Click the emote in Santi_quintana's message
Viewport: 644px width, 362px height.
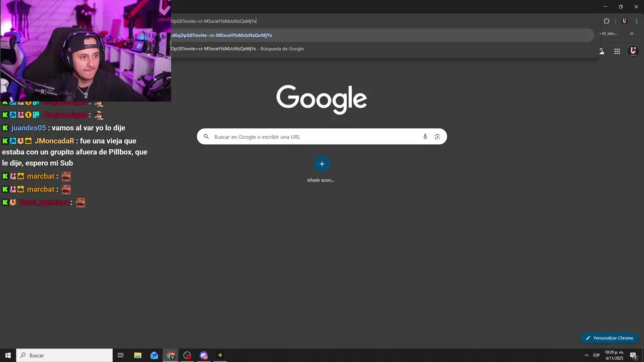(80, 203)
